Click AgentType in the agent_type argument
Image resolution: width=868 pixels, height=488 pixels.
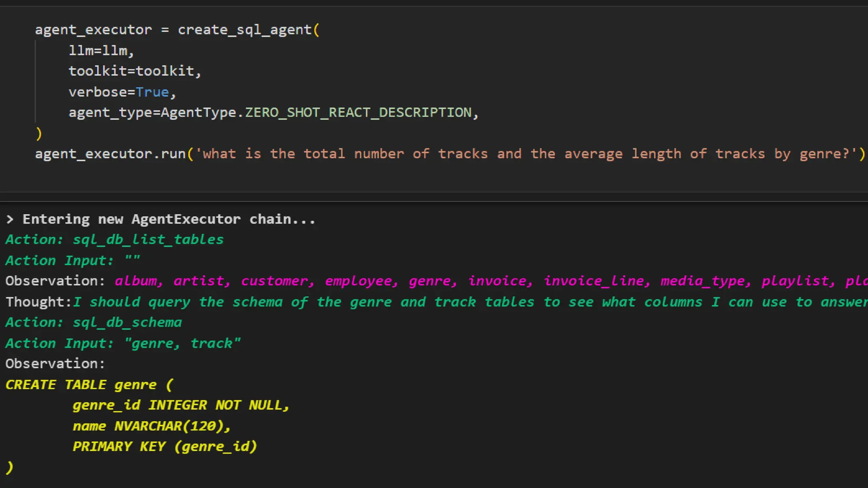[x=198, y=113]
